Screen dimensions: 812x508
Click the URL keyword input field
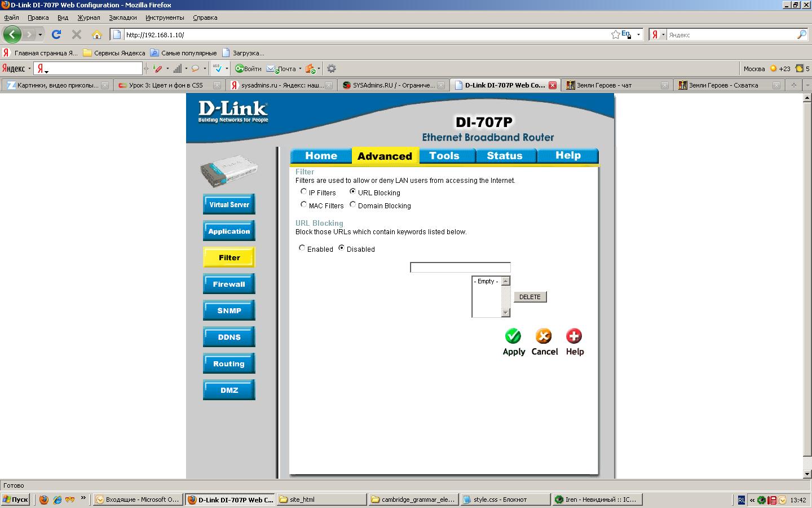click(x=460, y=268)
